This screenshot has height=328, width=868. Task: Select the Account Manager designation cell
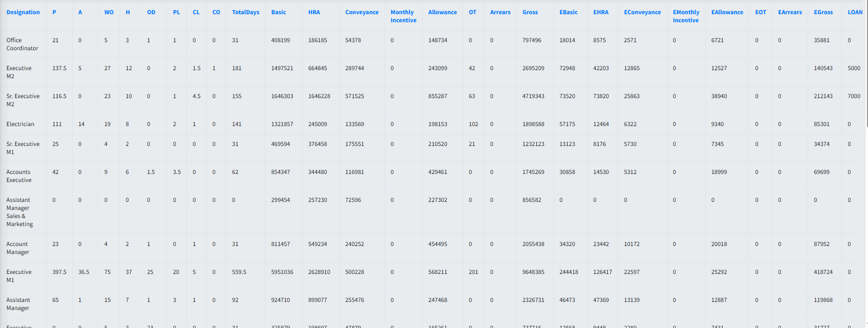[x=18, y=248]
